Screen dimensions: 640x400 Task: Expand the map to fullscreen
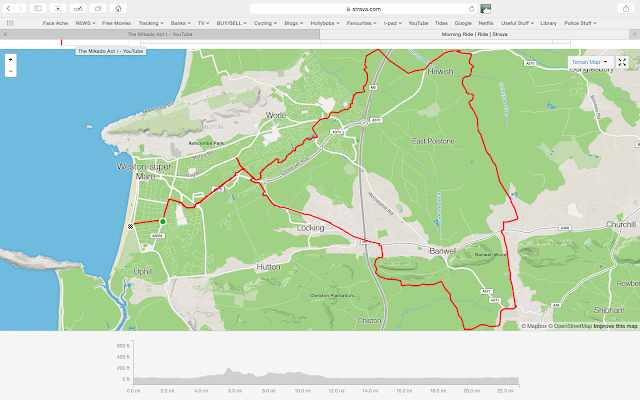point(622,62)
